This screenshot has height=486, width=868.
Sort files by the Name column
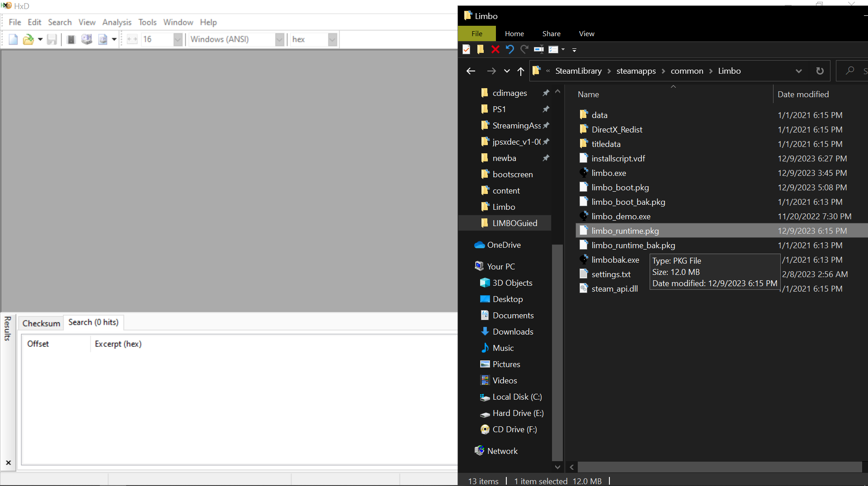[x=588, y=94]
